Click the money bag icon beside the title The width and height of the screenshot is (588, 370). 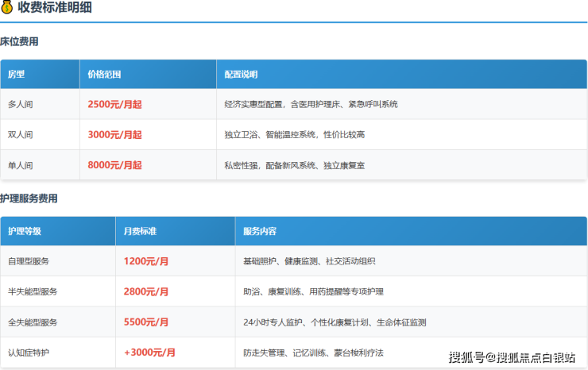7,9
